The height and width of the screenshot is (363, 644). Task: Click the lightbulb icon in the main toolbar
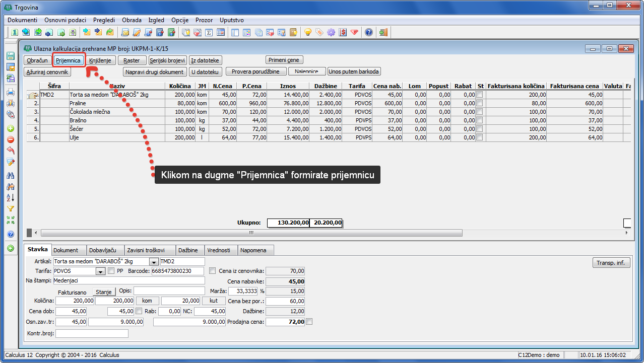pos(307,32)
